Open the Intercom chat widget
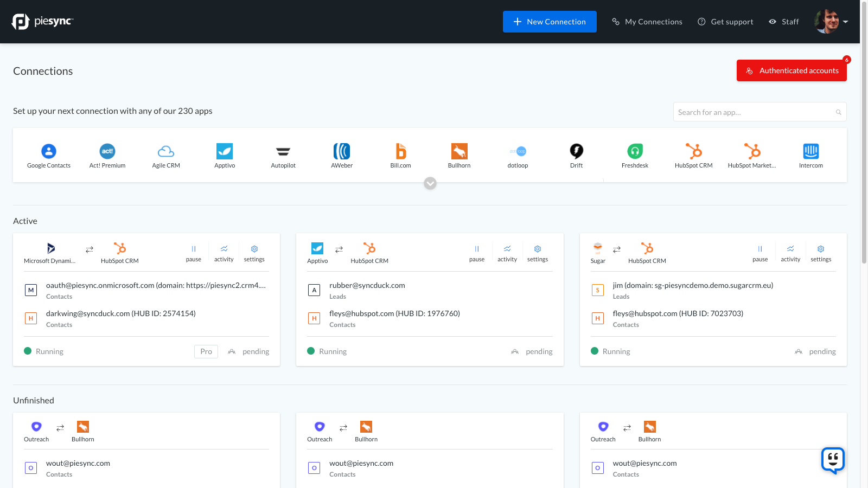Image resolution: width=868 pixels, height=488 pixels. coord(833,460)
